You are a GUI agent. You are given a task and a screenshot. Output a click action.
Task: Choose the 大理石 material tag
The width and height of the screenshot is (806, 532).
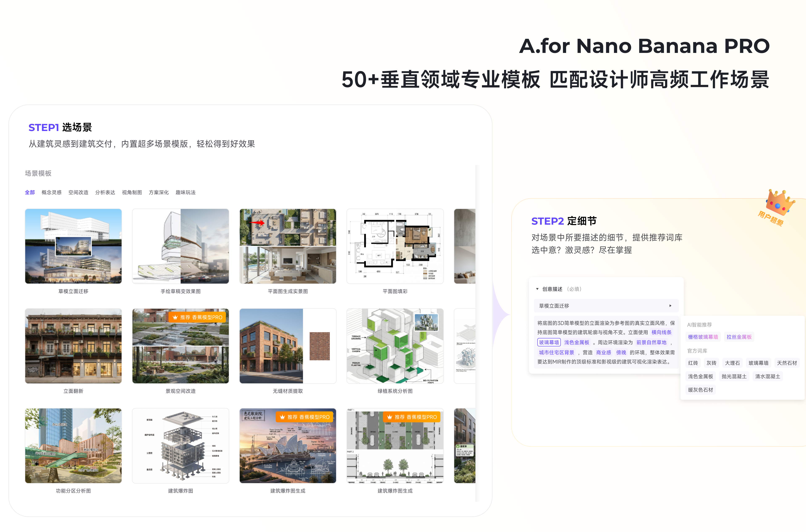click(732, 363)
